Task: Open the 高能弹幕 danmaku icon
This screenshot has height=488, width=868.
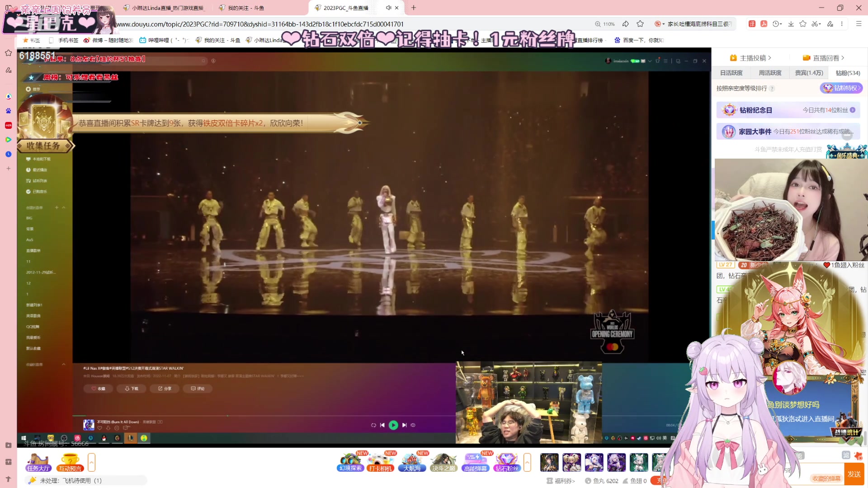Action: (x=476, y=462)
